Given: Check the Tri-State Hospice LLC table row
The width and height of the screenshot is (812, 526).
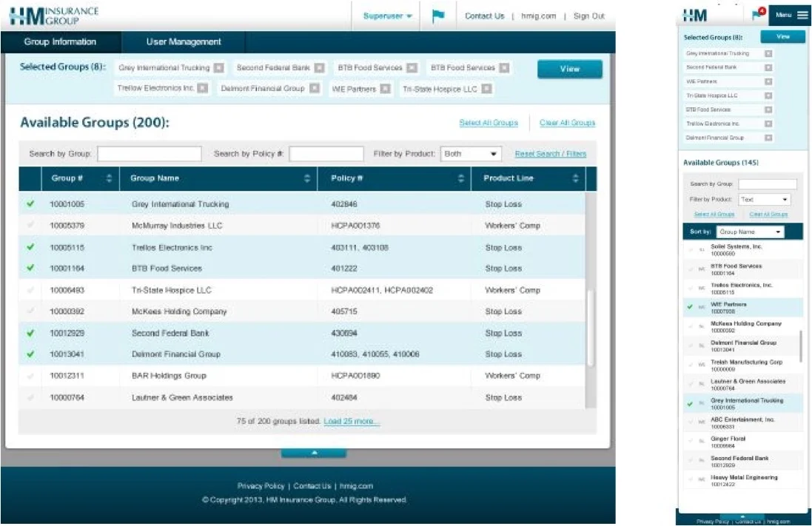Looking at the screenshot, I should point(30,290).
